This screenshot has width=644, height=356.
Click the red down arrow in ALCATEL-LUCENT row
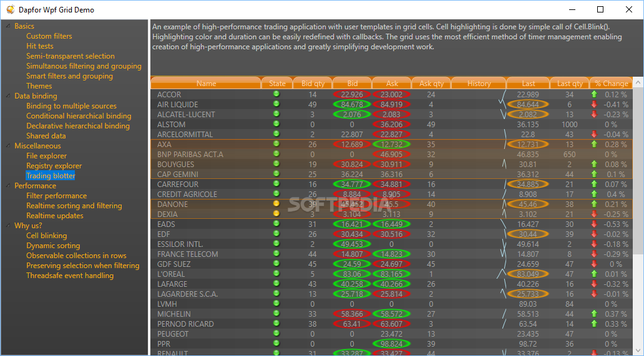594,115
